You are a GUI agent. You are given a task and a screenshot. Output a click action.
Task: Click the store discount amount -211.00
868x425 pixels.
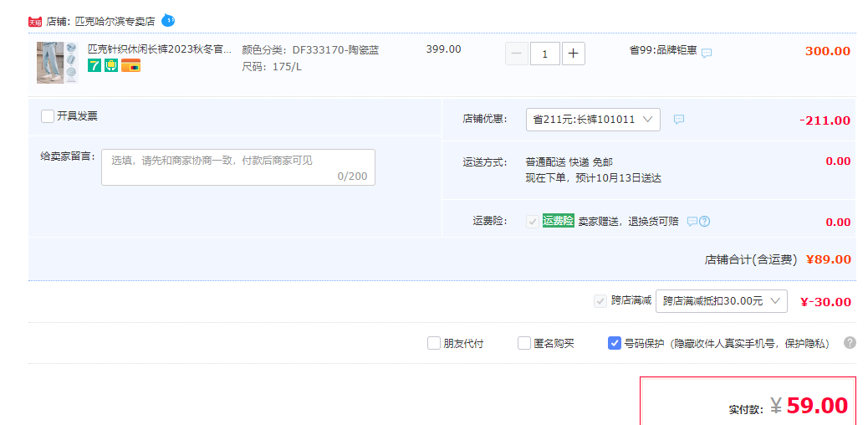click(x=825, y=120)
